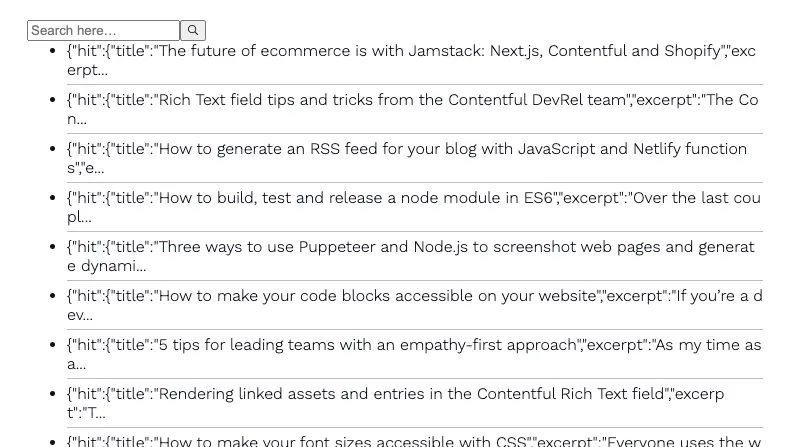Select the empathy-first leading teams result
Image resolution: width=806 pixels, height=447 pixels.
(415, 354)
